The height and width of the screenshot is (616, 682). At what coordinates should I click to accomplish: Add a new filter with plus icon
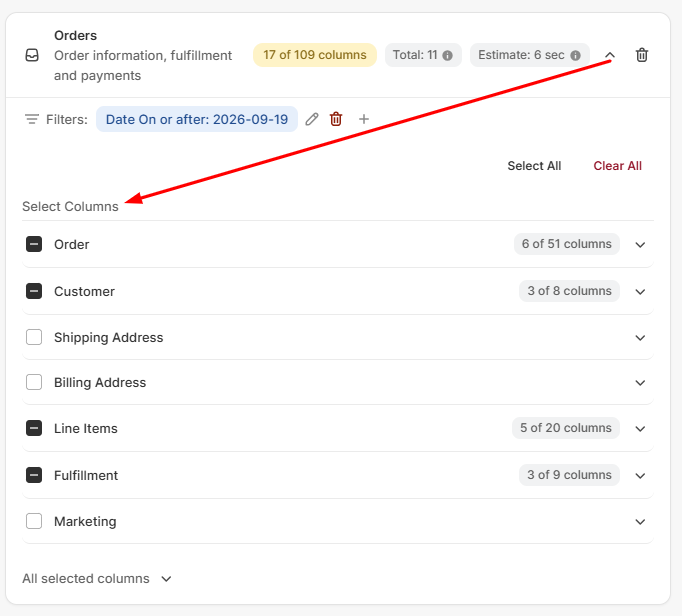(x=364, y=119)
